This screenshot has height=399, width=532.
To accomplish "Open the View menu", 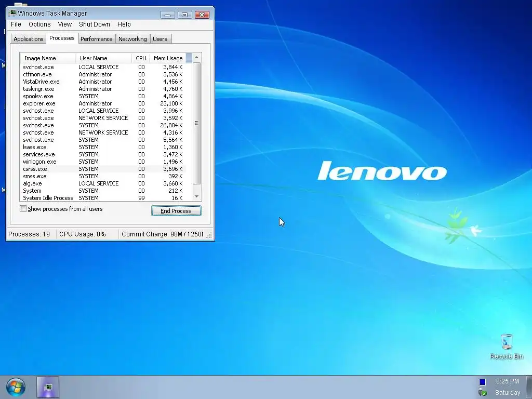I will click(x=64, y=24).
